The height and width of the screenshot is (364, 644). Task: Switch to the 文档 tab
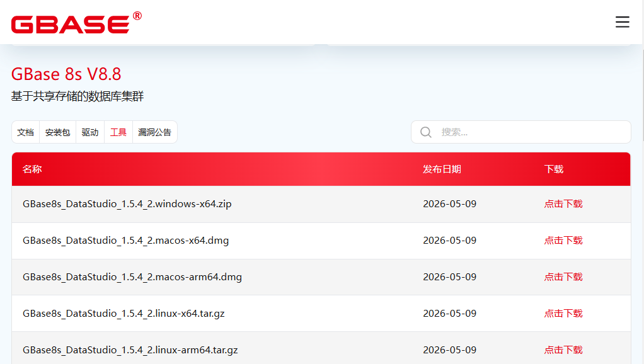tap(25, 132)
